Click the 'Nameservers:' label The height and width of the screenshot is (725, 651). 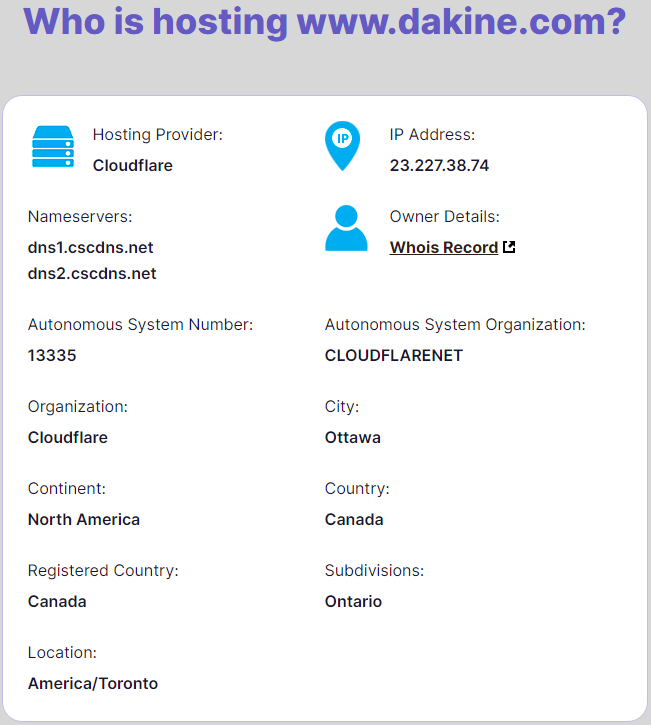coord(80,216)
